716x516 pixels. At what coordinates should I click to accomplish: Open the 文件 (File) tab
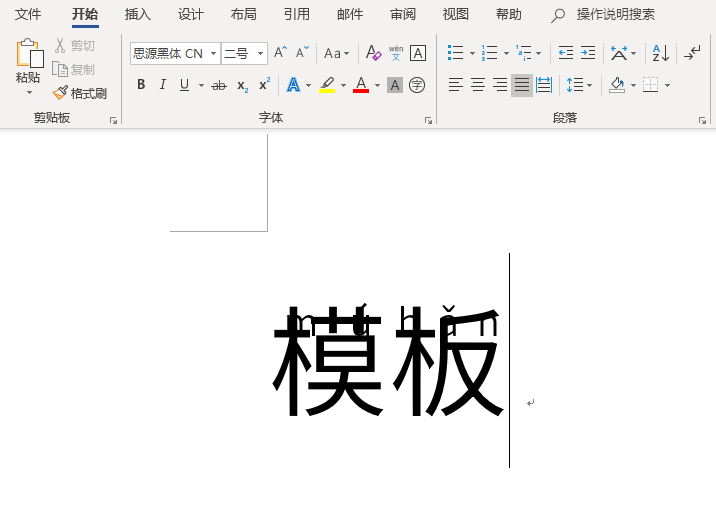click(x=28, y=14)
